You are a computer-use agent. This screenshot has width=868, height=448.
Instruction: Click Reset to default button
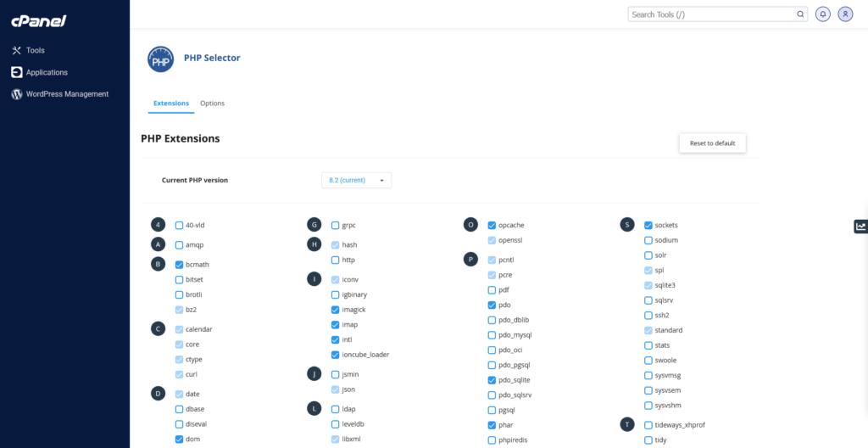tap(712, 143)
